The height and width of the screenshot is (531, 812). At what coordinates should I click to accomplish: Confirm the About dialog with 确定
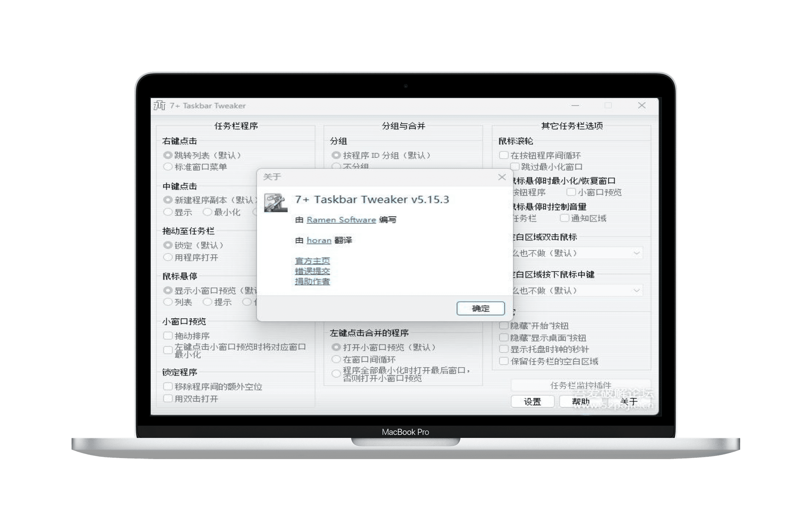point(481,308)
